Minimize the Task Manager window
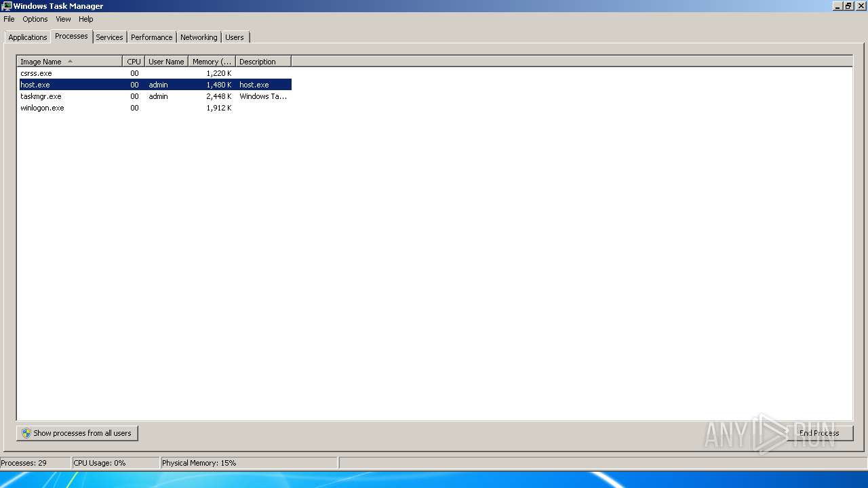Viewport: 868px width, 488px height. (837, 5)
